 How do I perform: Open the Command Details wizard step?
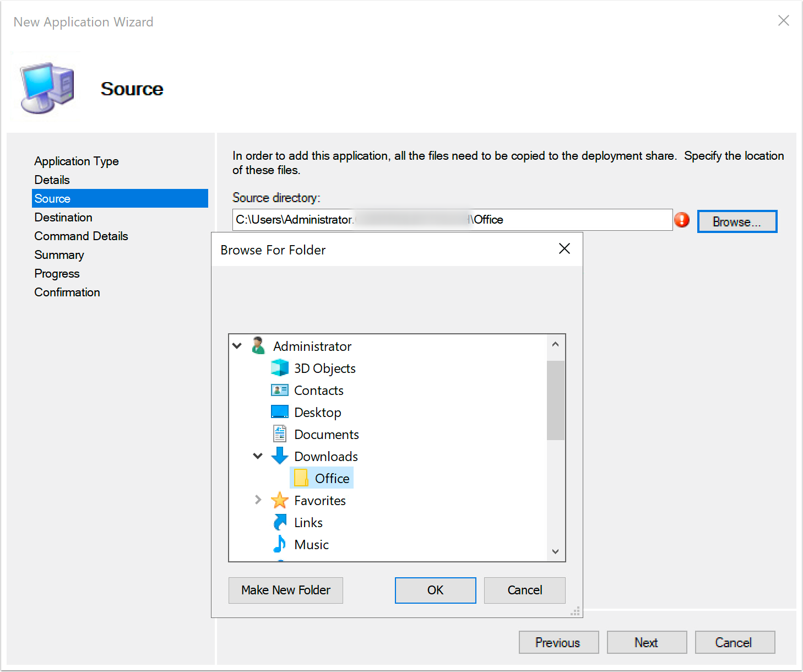tap(81, 236)
